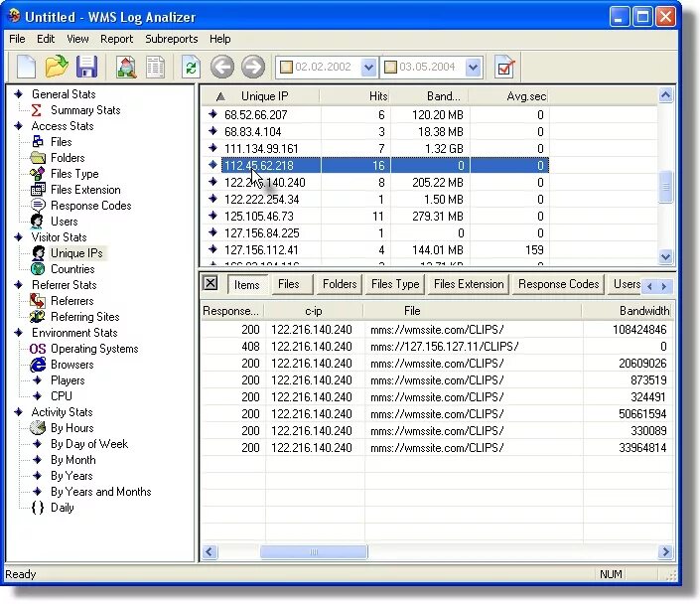Switch to the Files Extension tab
Viewport: 700px width, 604px height.
click(x=469, y=284)
